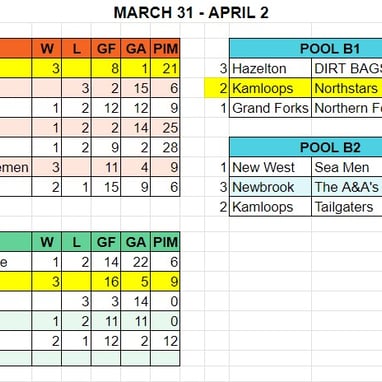Select the GA value 22 cell
This screenshot has width=382, height=382.
[x=136, y=262]
